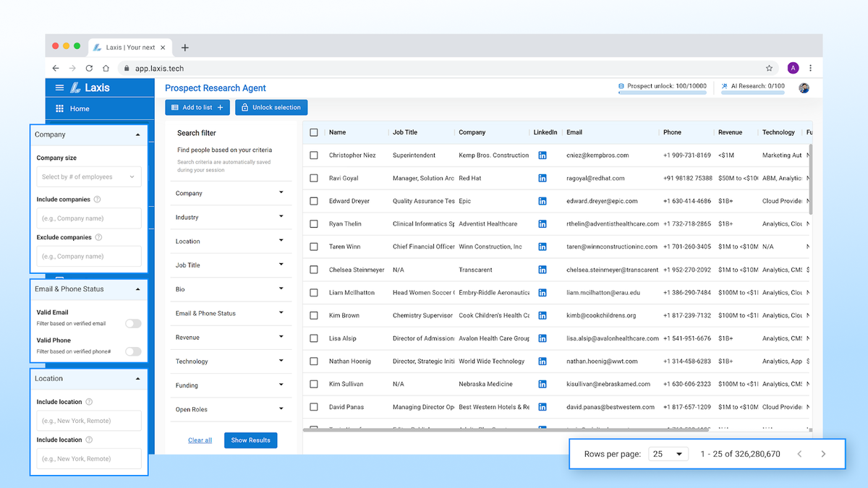Select the checkbox for Ravi Goyal's row
Image resolution: width=868 pixels, height=488 pixels.
tap(314, 178)
